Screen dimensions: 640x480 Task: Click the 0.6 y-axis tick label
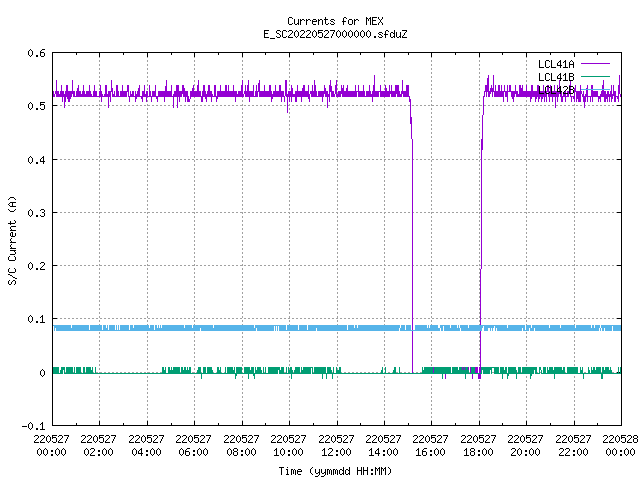coord(36,53)
